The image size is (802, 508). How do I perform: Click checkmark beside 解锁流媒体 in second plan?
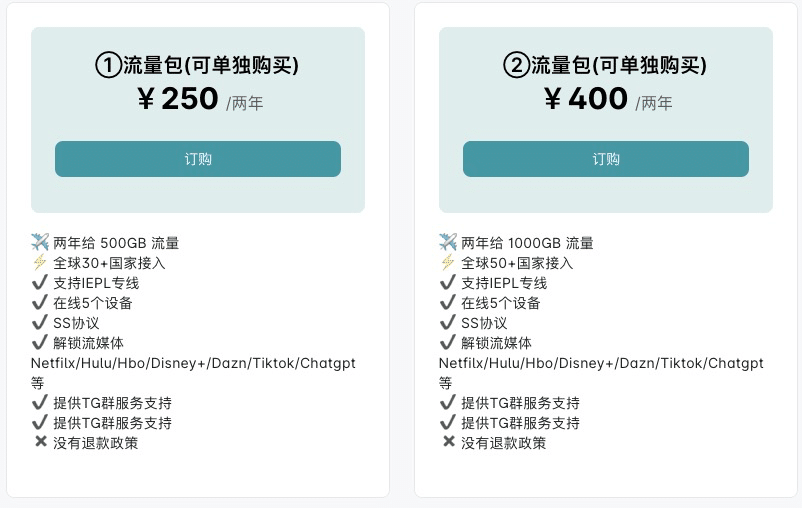pyautogui.click(x=447, y=342)
